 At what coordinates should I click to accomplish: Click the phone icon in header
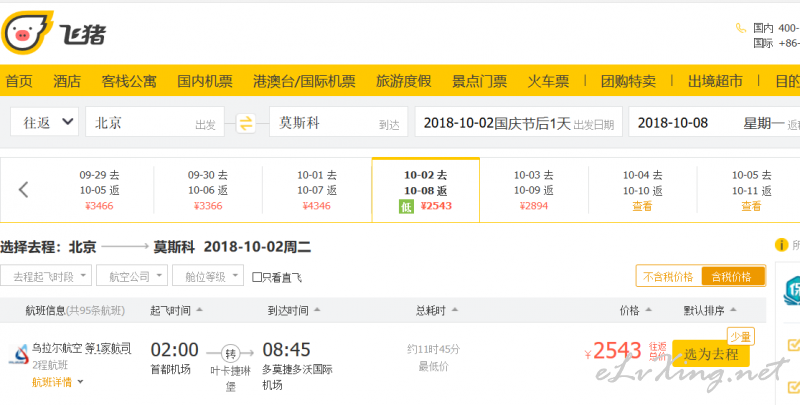coord(740,28)
